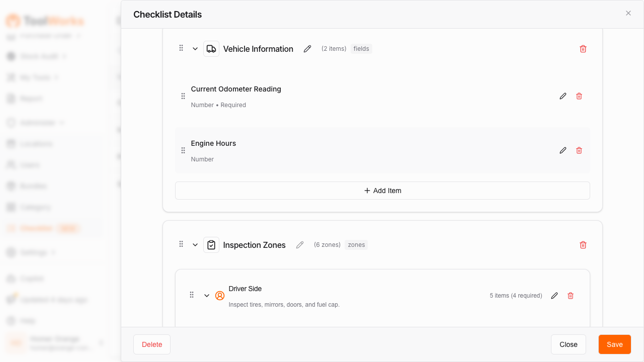Edit the Current Odometer Reading field
Screen dimensions: 644x362
point(563,96)
